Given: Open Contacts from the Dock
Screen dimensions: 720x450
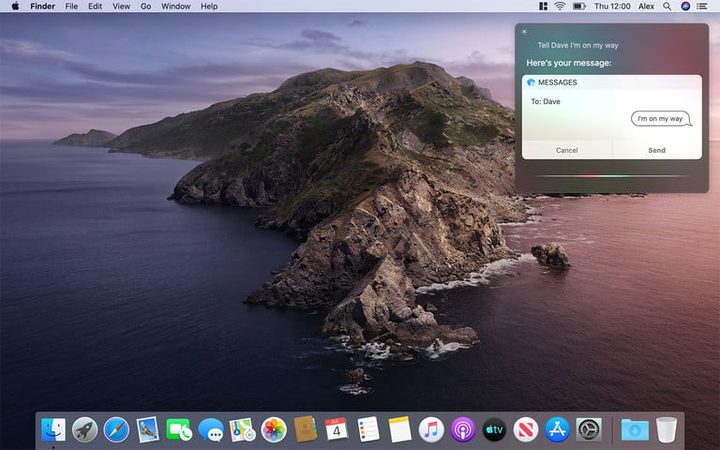Looking at the screenshot, I should point(305,429).
